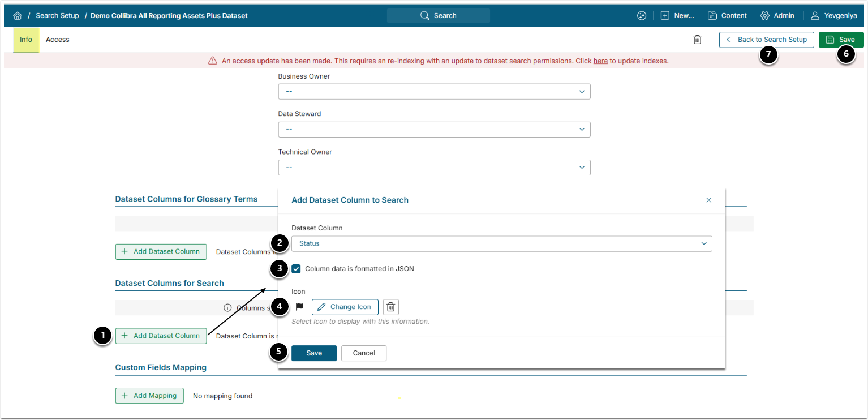Open the palette icon in top bar
The width and height of the screenshot is (868, 420).
click(641, 16)
